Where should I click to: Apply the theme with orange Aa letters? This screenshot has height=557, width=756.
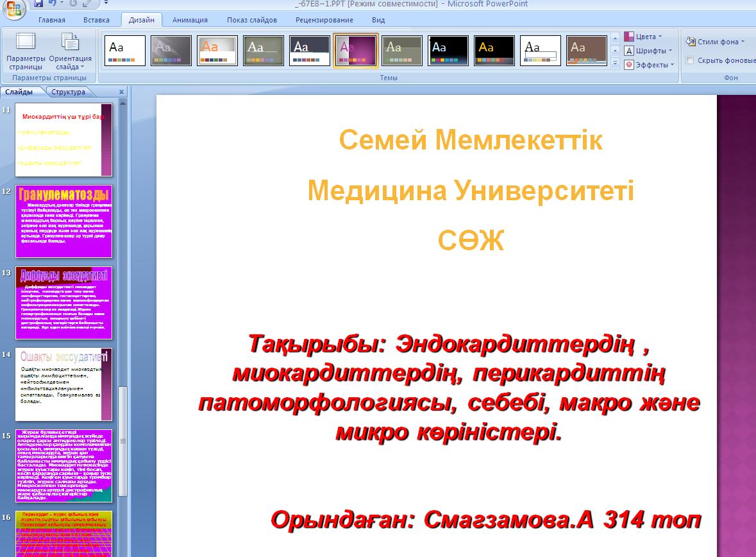click(217, 50)
